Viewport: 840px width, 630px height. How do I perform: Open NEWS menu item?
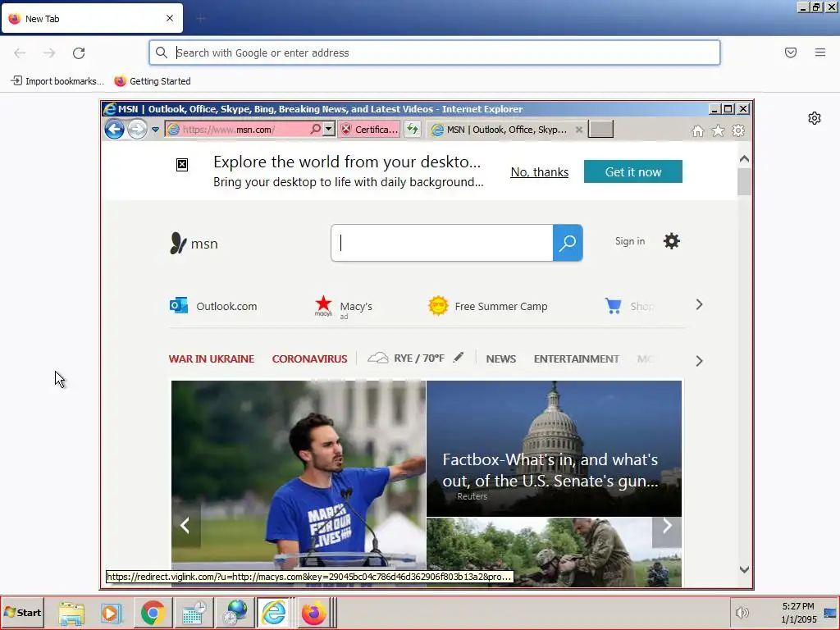click(501, 359)
